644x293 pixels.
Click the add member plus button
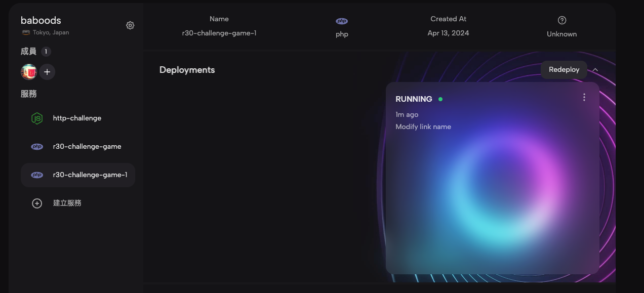47,72
